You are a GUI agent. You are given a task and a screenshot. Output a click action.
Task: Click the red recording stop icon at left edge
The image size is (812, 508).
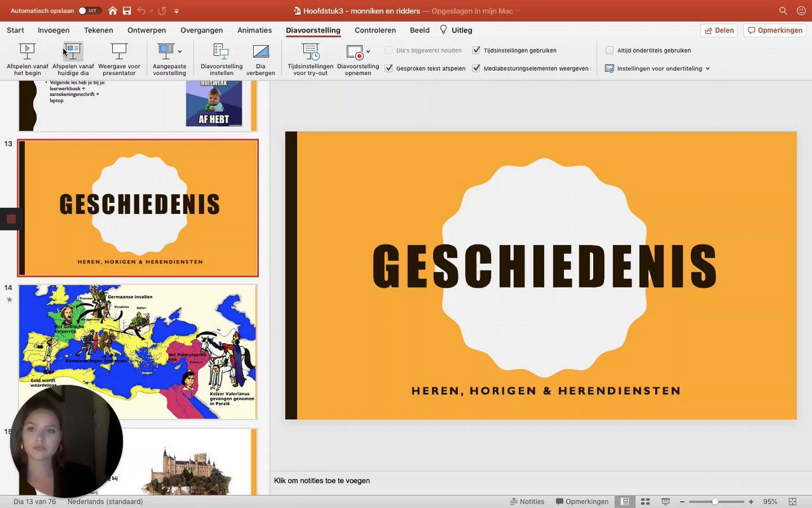point(11,219)
